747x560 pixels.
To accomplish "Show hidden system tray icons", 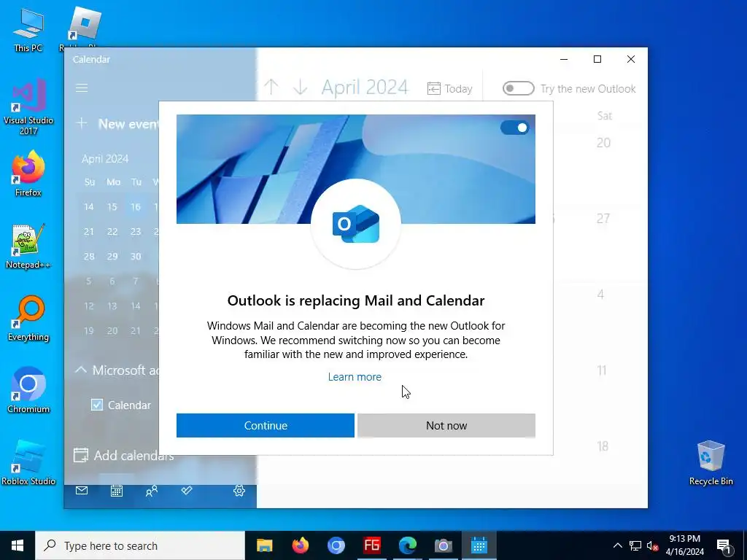I will 617,545.
